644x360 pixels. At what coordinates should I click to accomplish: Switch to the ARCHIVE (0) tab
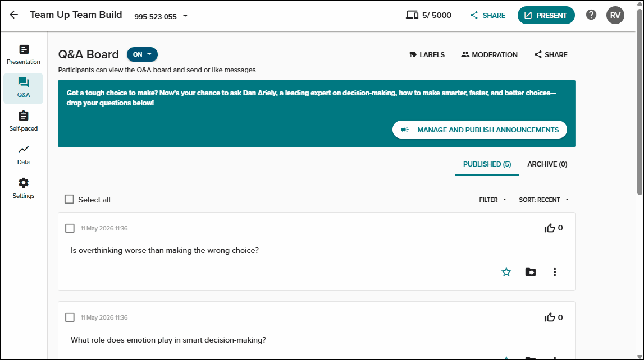(547, 164)
